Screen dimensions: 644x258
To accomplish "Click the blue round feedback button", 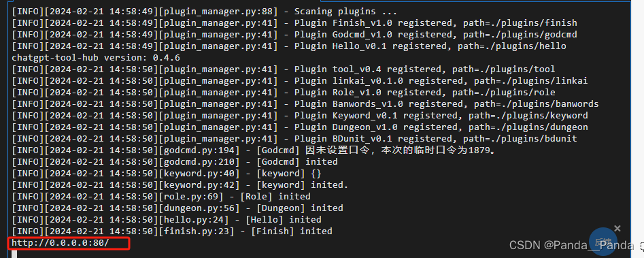I will [603, 242].
